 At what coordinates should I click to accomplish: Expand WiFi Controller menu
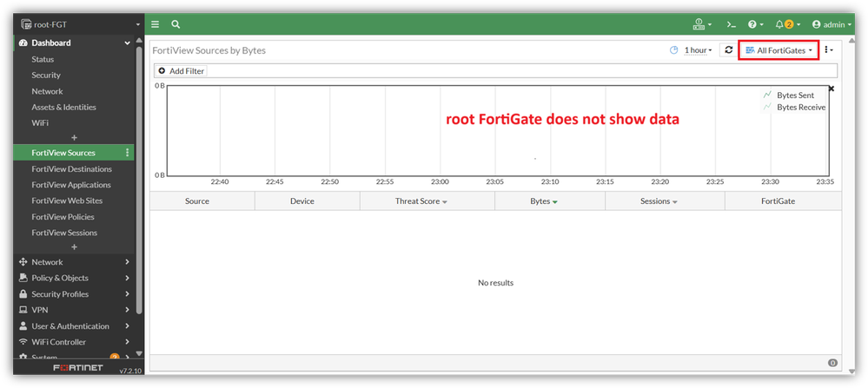74,342
